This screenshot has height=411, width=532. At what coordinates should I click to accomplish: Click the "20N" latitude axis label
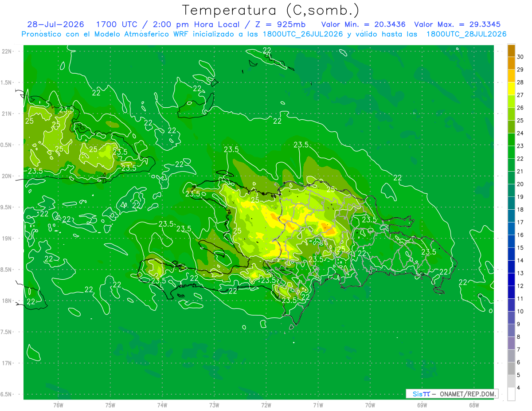click(7, 176)
